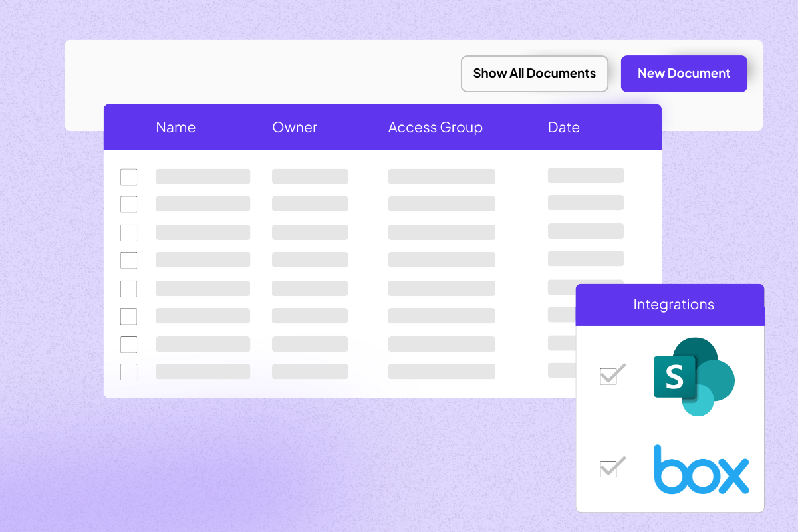The width and height of the screenshot is (798, 532).
Task: Sort by the Owner column header
Action: [295, 128]
